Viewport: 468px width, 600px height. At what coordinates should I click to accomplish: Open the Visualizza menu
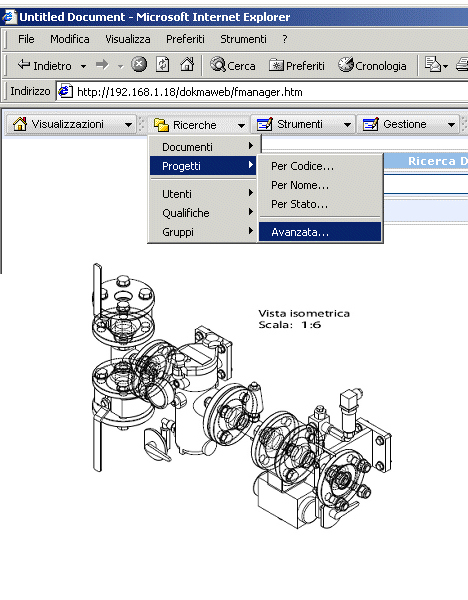128,39
